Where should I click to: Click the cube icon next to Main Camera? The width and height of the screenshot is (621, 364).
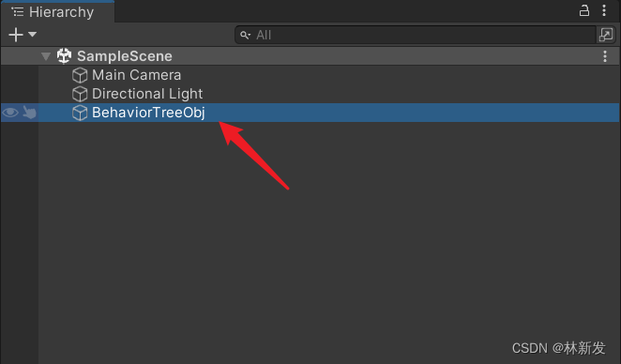[x=80, y=75]
